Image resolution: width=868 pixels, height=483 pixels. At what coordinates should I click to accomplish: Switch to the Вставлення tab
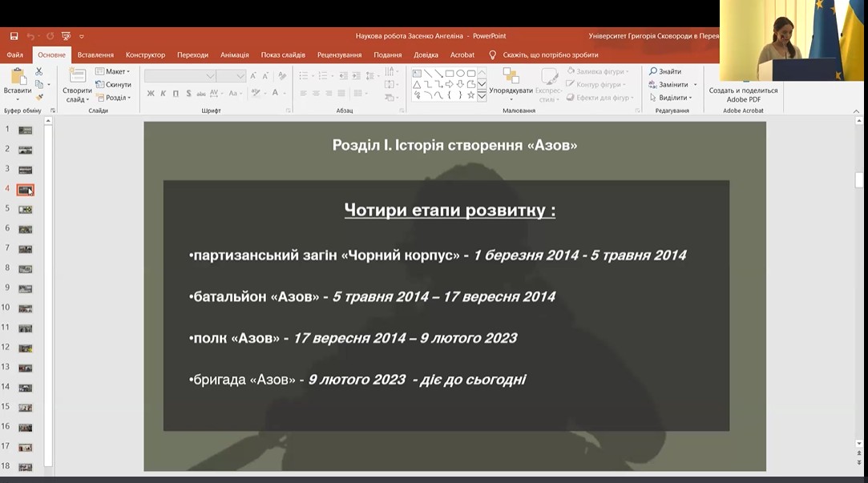[x=95, y=54]
